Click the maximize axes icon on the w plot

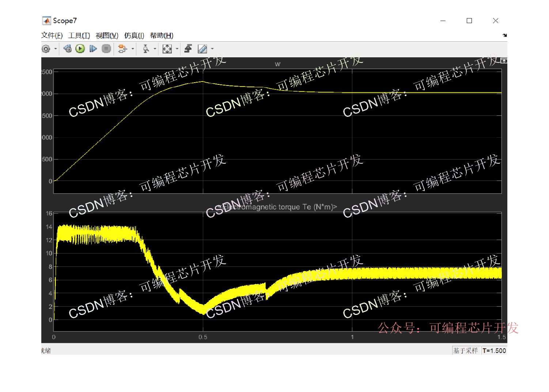coord(504,60)
